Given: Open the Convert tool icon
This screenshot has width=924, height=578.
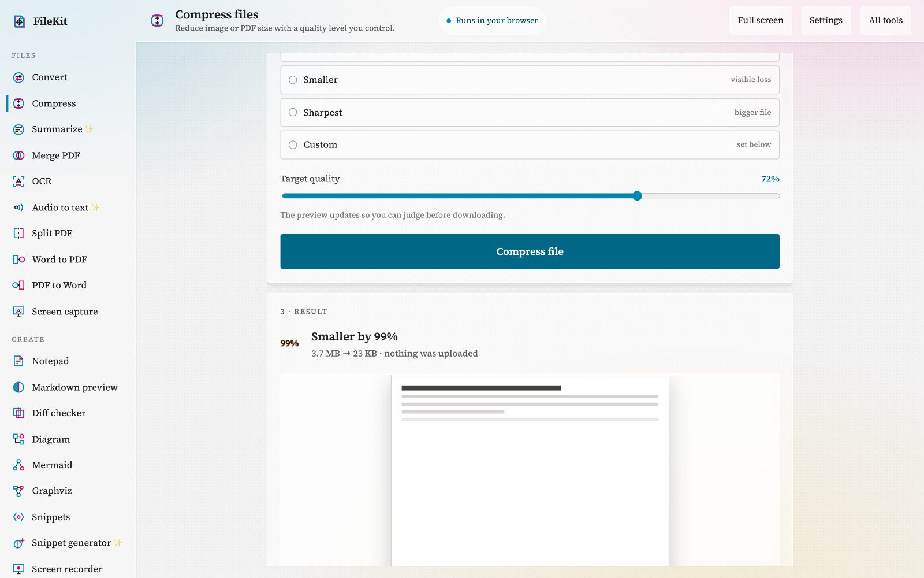Looking at the screenshot, I should click(18, 77).
